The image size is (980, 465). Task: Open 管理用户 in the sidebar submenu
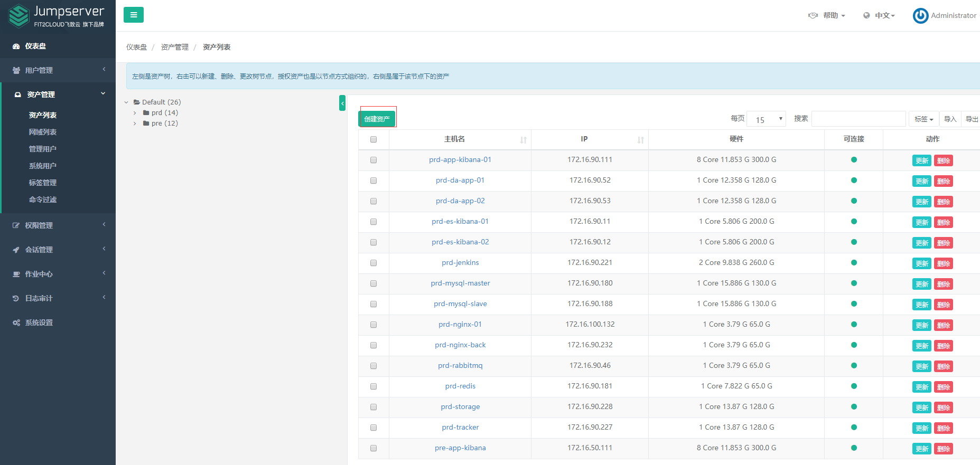(x=43, y=149)
